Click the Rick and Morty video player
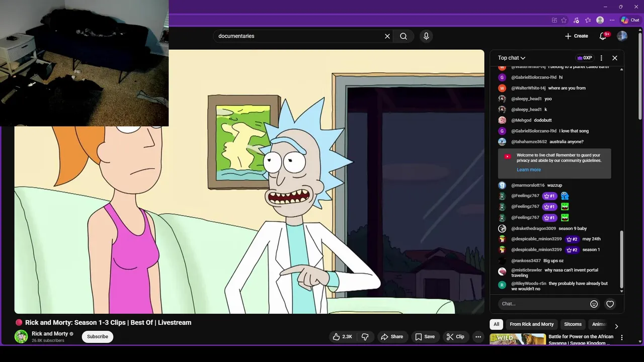This screenshot has width=644, height=362. (249, 182)
